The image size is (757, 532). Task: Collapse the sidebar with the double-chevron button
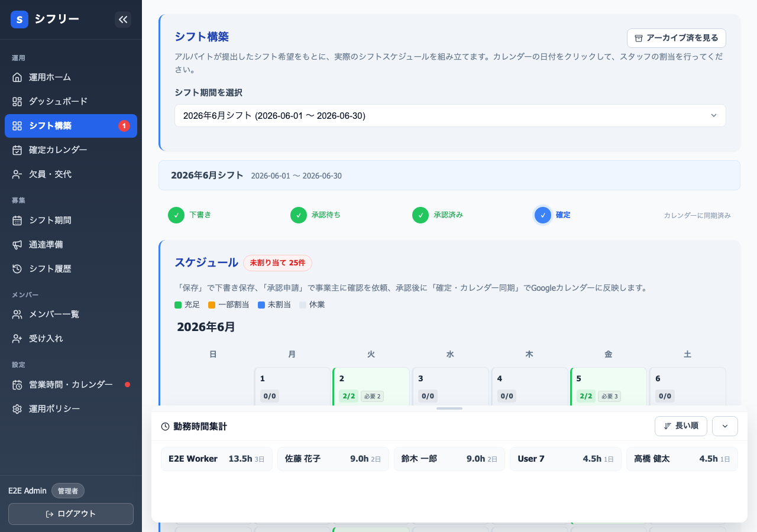tap(123, 20)
